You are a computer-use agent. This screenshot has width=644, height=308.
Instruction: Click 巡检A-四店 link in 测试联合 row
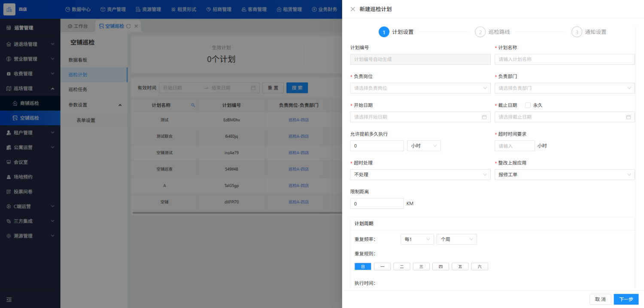(x=298, y=136)
